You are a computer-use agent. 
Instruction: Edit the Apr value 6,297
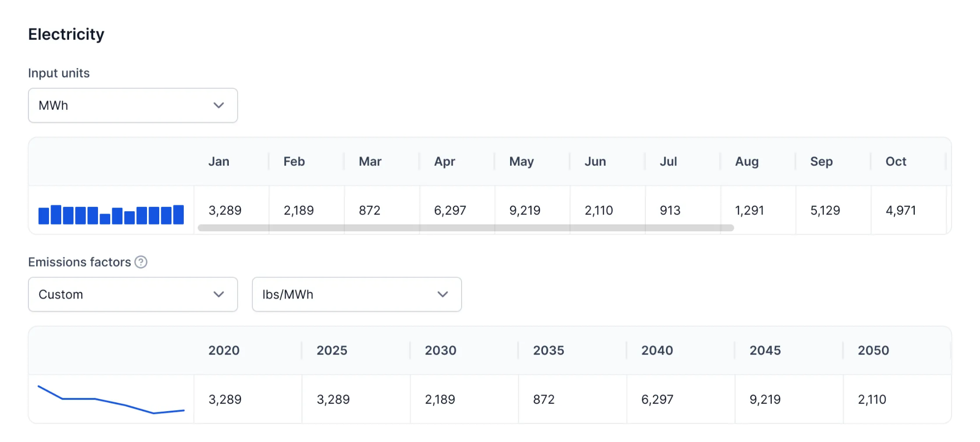point(457,210)
